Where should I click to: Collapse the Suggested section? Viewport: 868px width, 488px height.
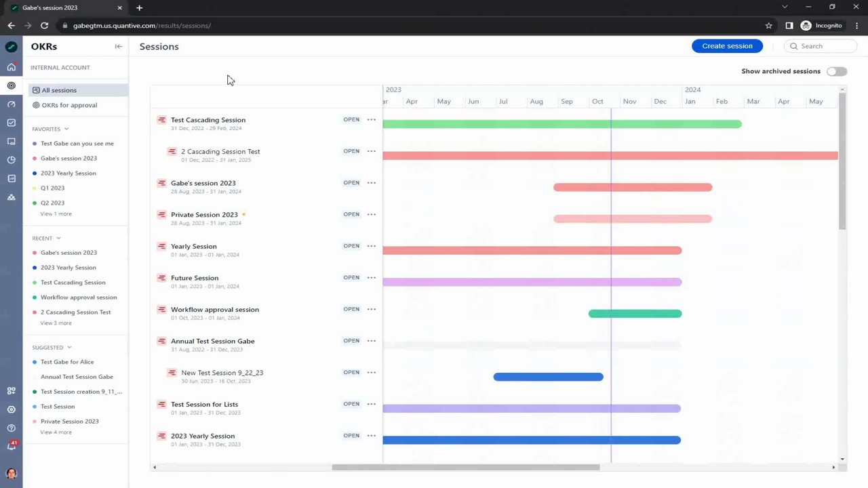click(69, 348)
